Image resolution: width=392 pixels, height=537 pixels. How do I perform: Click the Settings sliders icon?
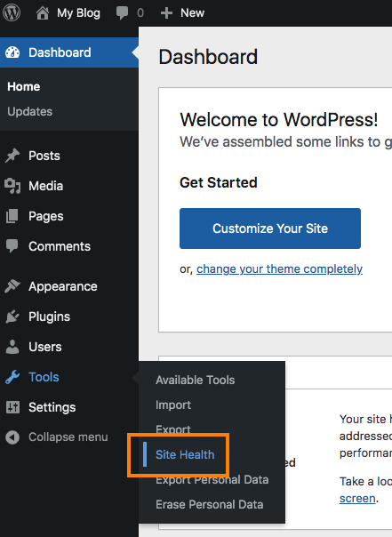click(12, 407)
